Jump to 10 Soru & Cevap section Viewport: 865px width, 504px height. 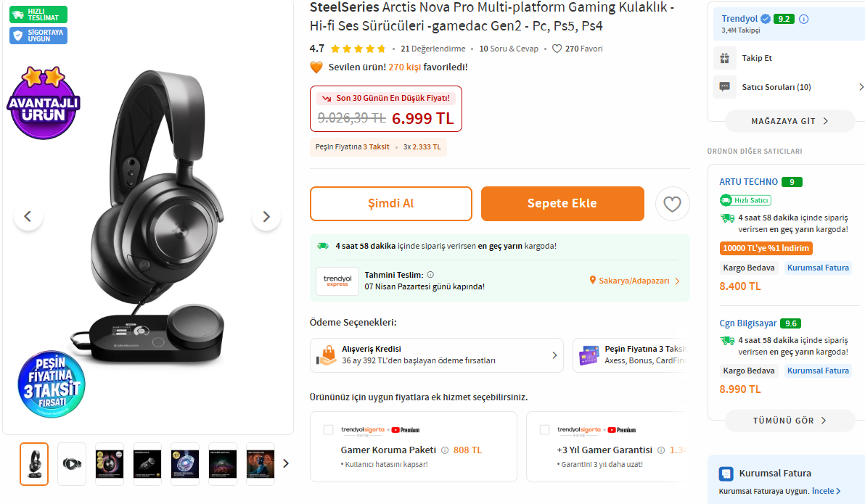[509, 49]
